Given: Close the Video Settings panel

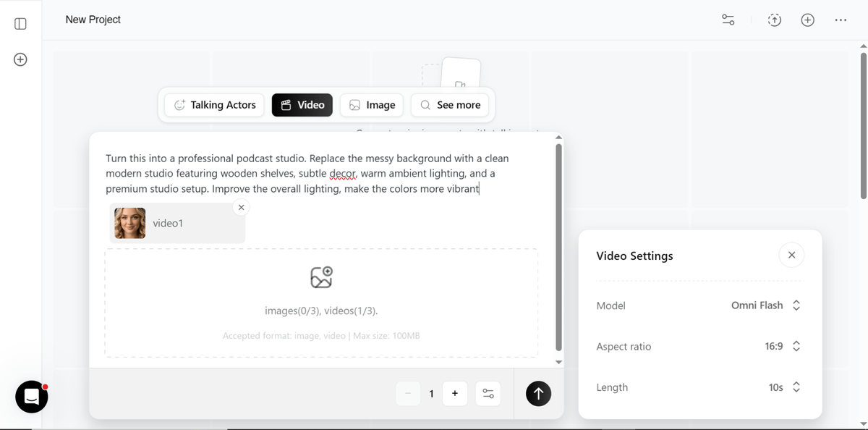Looking at the screenshot, I should 791,255.
